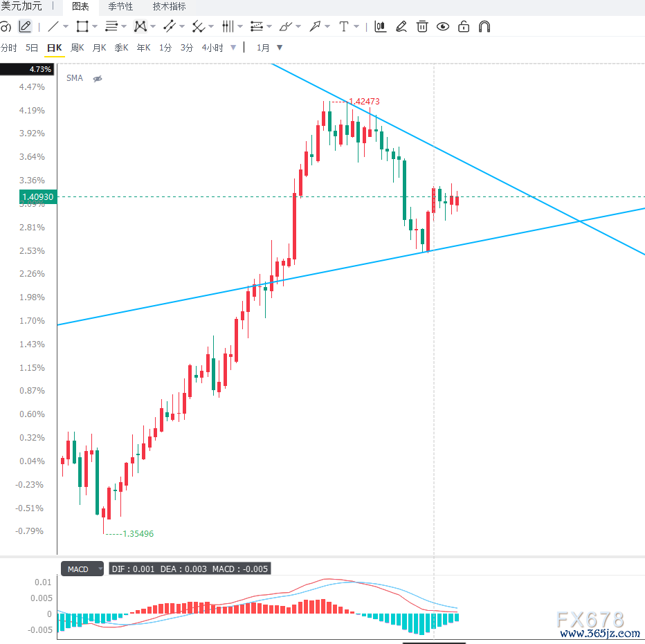The height and width of the screenshot is (644, 645).
Task: Open the MACD indicator selector dropdown
Action: 100,569
